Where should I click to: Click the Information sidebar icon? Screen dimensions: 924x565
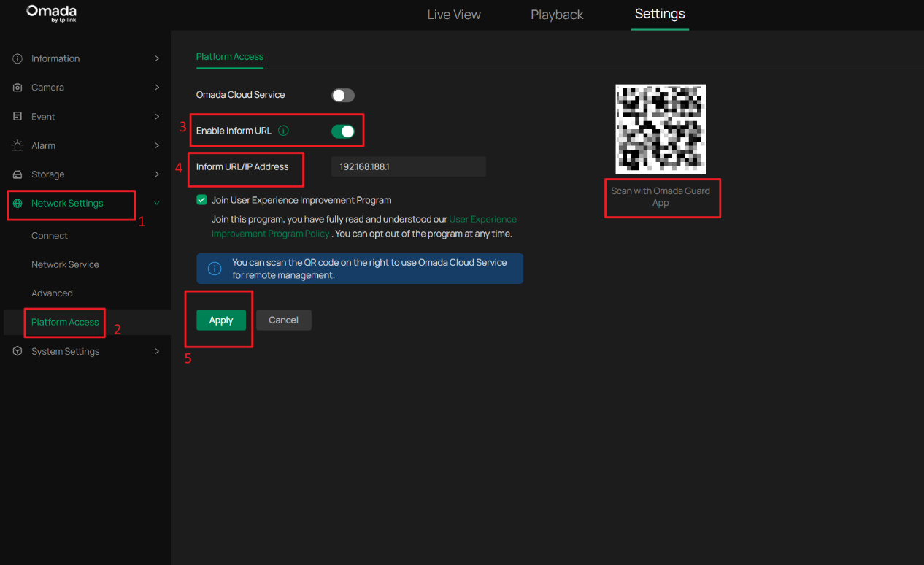point(18,58)
